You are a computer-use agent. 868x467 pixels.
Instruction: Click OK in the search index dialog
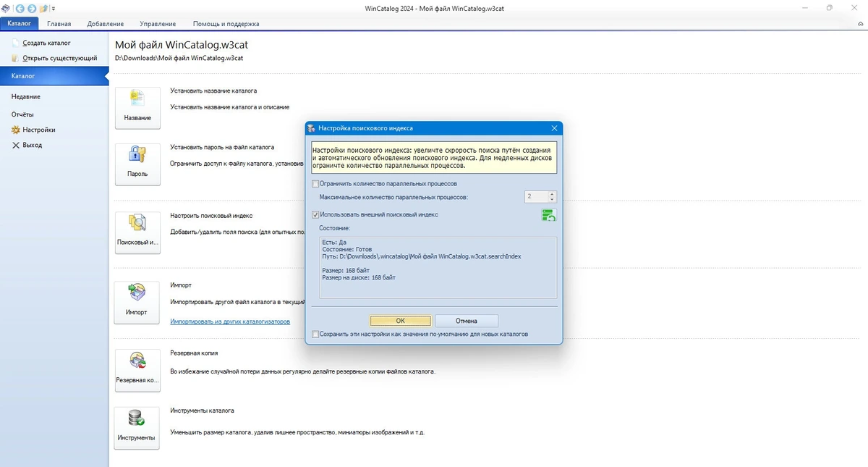400,321
